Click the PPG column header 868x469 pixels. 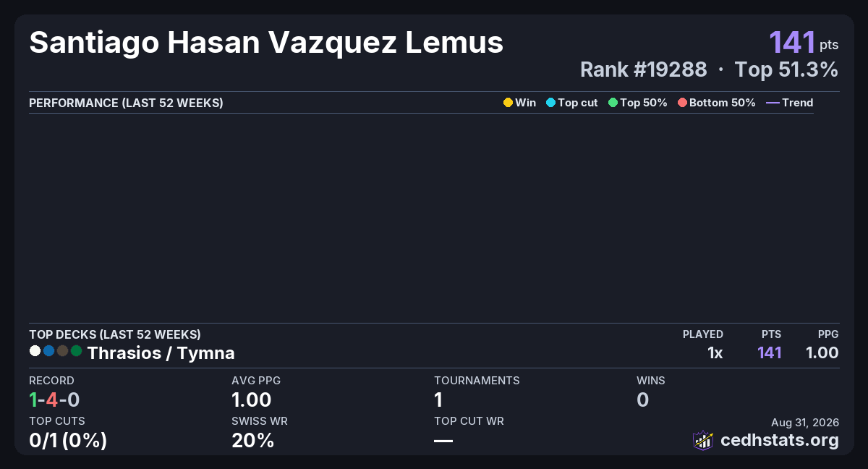[x=828, y=334]
